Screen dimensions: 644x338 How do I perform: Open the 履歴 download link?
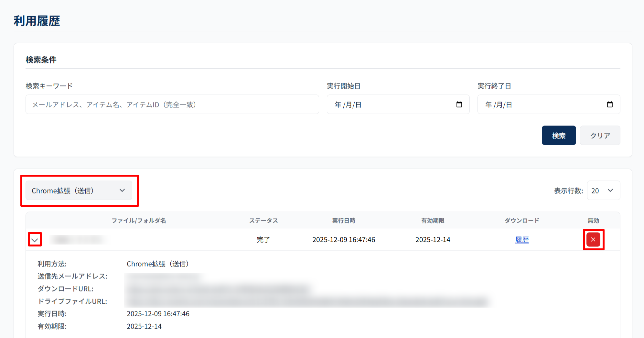coord(521,240)
